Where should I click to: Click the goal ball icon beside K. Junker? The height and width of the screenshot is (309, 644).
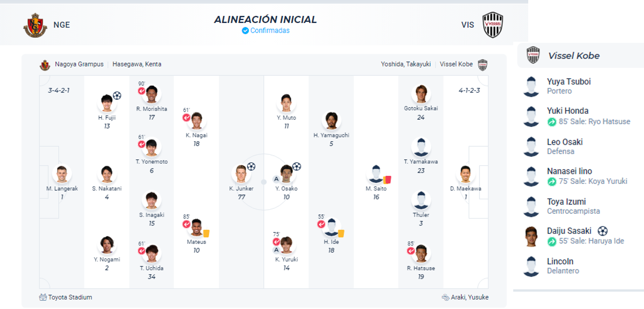(251, 166)
